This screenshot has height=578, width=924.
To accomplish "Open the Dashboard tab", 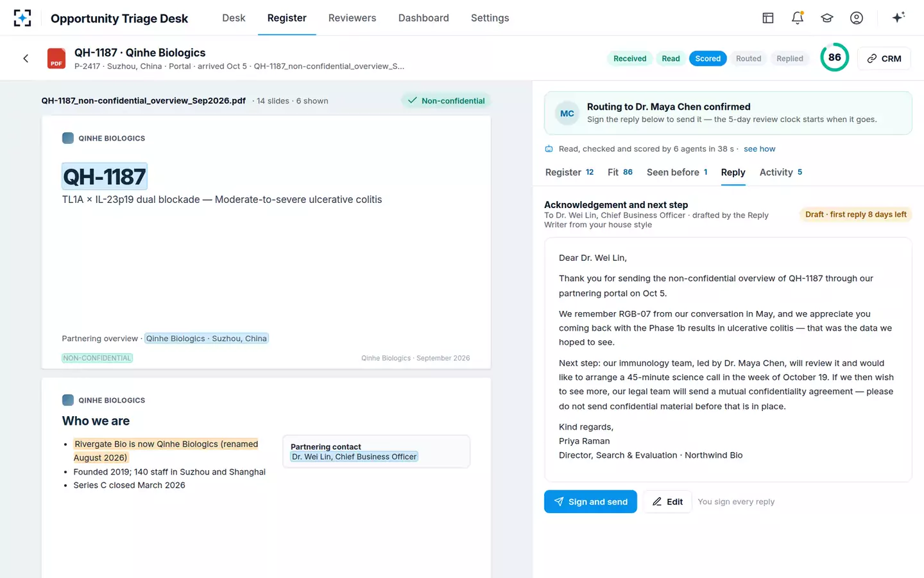I will 424,18.
